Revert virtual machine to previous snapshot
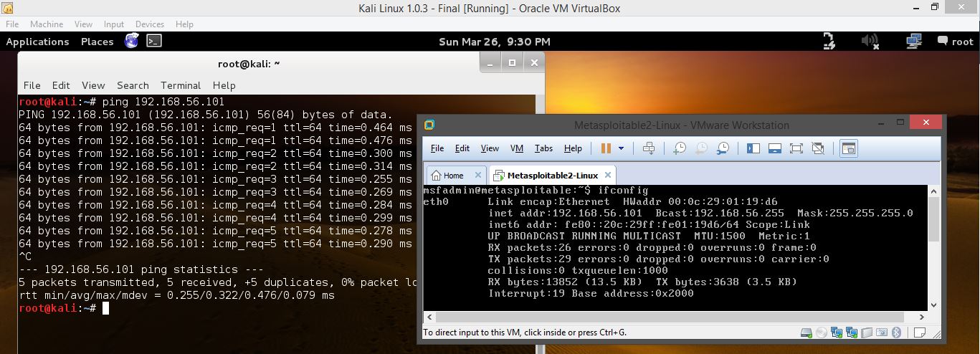Screen dimensions: 980x354 click(702, 148)
